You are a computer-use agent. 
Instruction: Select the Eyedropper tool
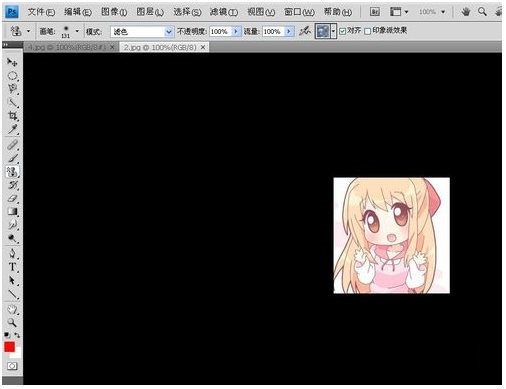point(12,129)
